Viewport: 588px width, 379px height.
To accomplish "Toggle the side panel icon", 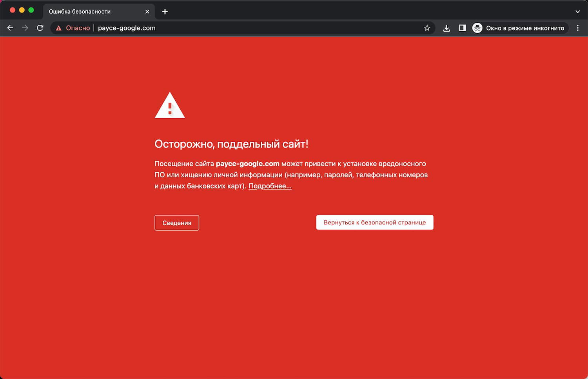I will point(462,28).
